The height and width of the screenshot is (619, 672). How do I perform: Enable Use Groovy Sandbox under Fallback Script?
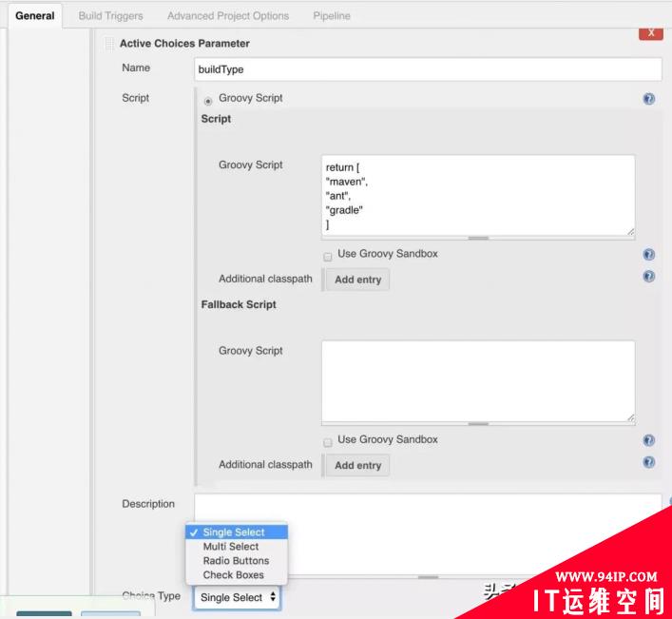(327, 442)
